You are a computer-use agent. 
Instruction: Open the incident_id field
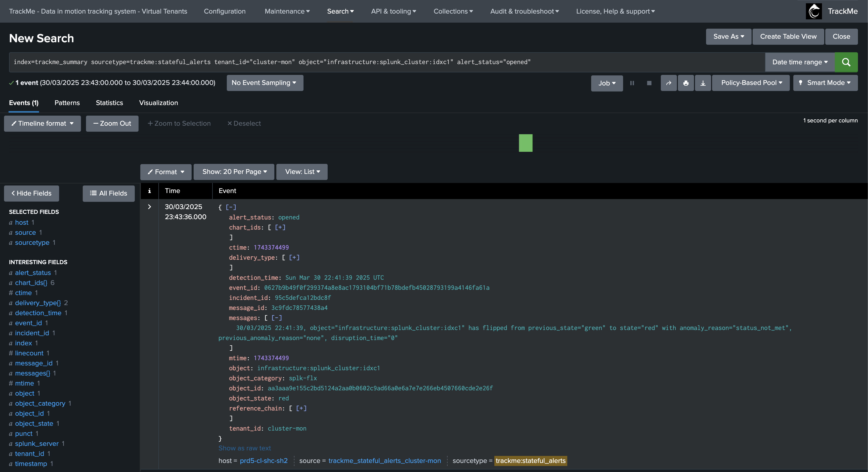(32, 333)
